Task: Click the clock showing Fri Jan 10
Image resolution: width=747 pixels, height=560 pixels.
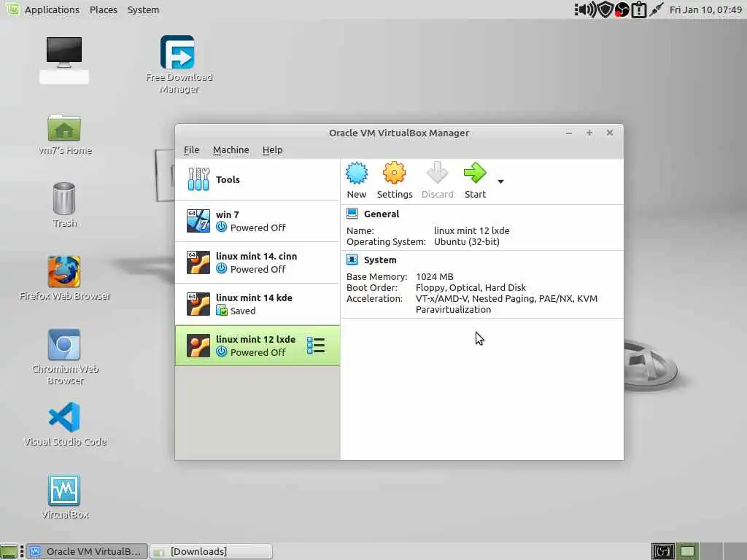Action: click(705, 9)
